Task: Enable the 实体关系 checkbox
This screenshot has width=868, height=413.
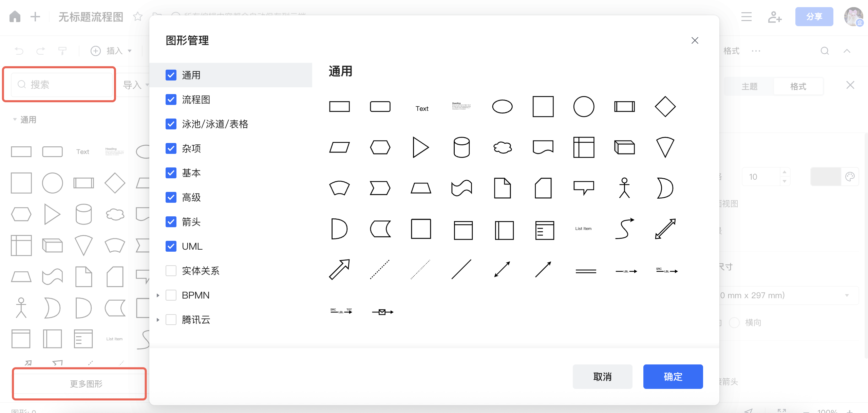Action: (171, 271)
